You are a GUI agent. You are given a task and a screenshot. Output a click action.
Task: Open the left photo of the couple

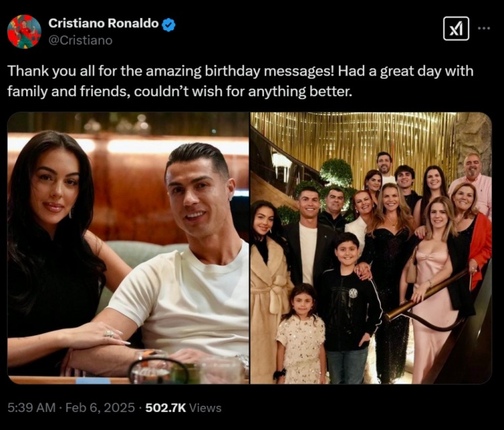pos(128,248)
